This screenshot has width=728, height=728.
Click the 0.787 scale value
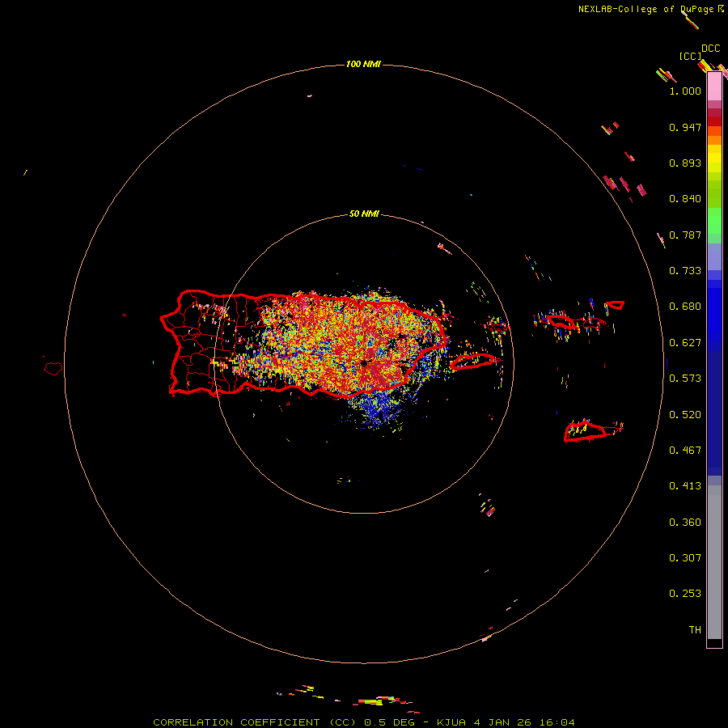[685, 235]
